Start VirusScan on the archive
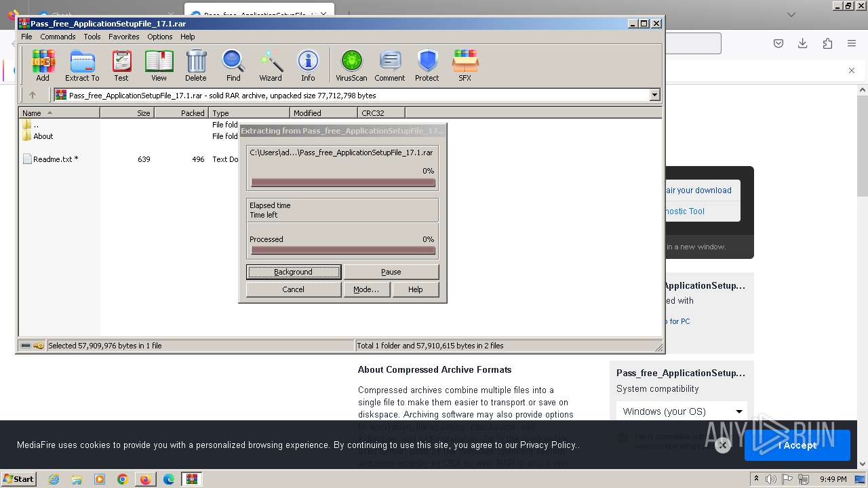This screenshot has width=868, height=488. [351, 66]
